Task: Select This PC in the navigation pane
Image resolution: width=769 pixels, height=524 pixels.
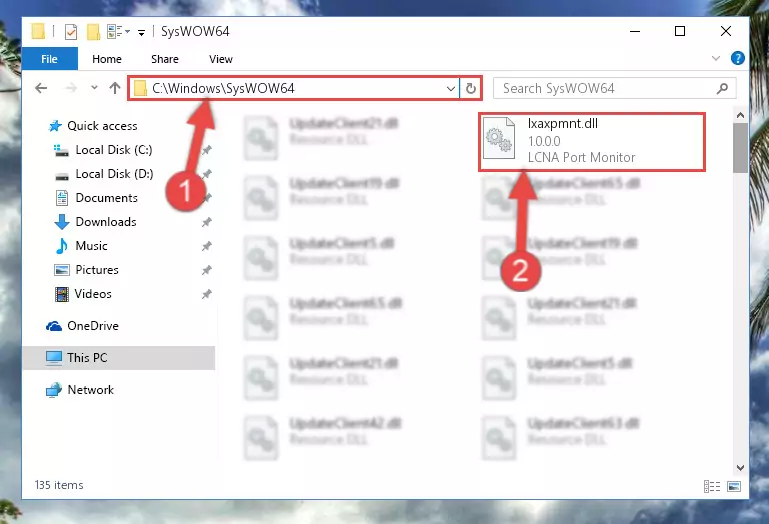Action: click(119, 358)
